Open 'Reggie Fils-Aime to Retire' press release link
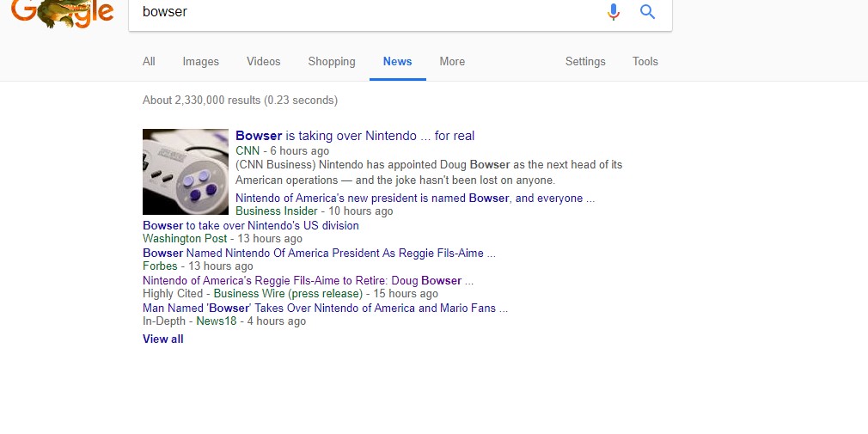 click(309, 280)
